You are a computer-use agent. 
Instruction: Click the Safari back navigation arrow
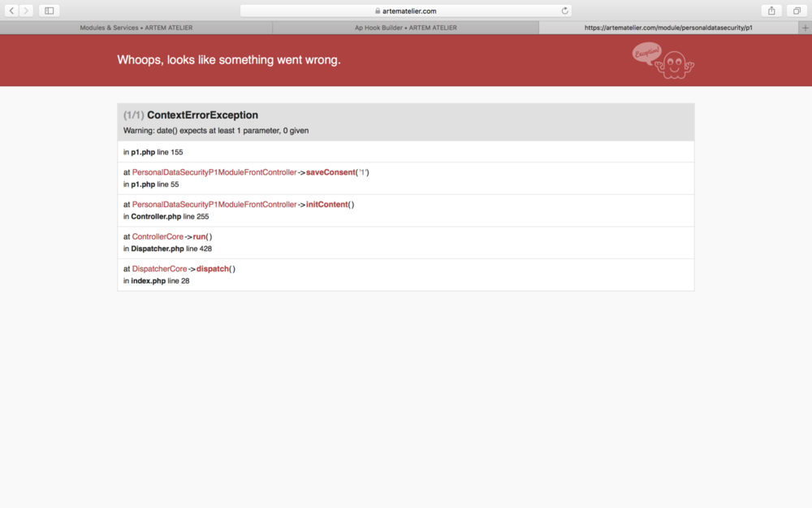point(12,11)
